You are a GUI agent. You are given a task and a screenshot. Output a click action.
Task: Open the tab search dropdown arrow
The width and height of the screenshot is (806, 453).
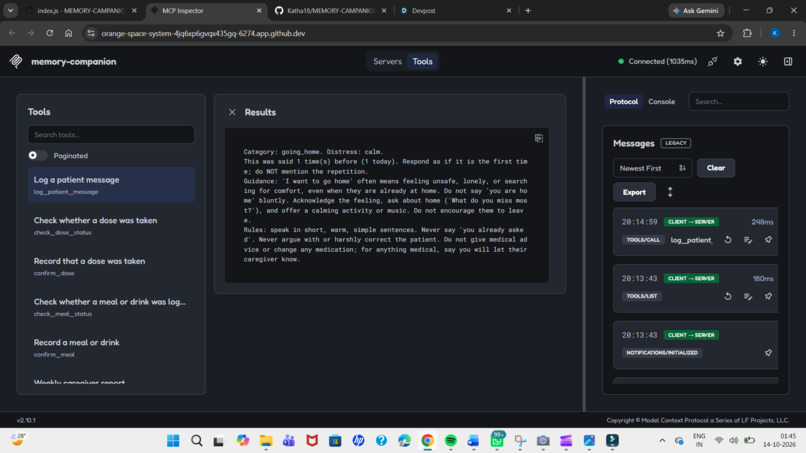click(x=10, y=10)
